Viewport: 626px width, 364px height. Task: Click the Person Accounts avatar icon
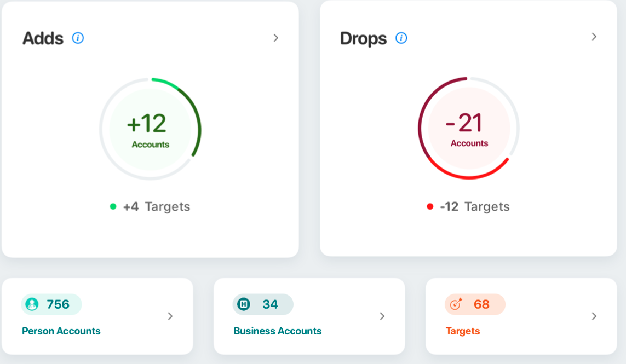point(32,304)
